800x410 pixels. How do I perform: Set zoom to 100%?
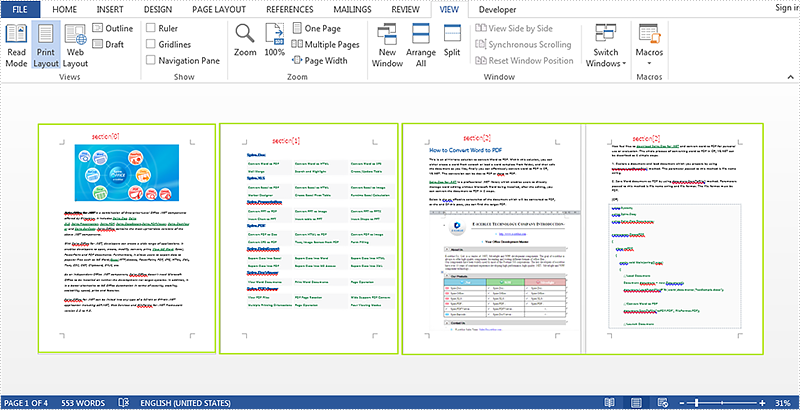(274, 40)
